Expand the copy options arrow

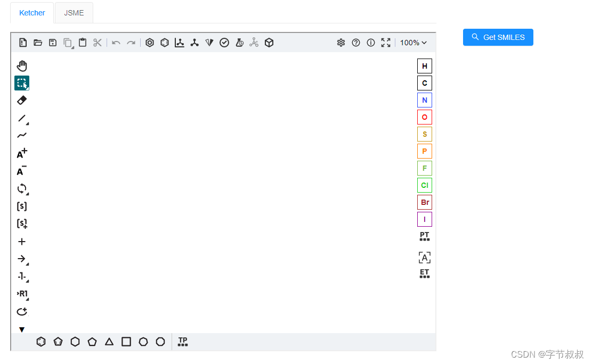71,47
